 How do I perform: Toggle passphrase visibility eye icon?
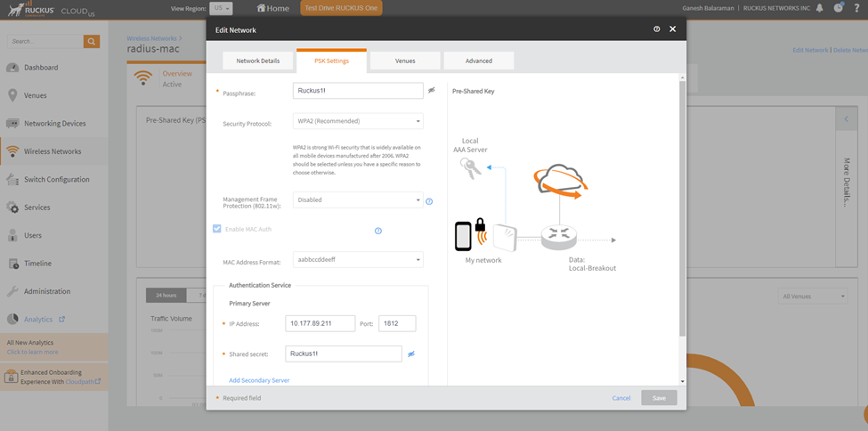[x=432, y=91]
